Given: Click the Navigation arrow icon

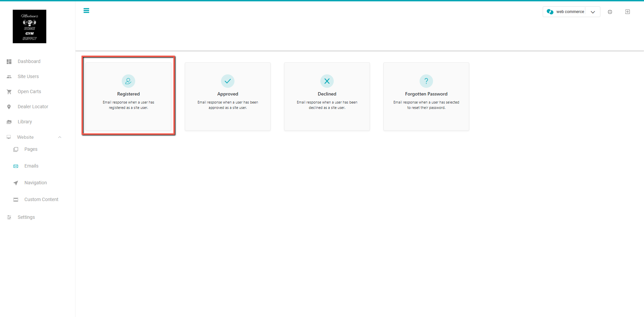Looking at the screenshot, I should pos(16,183).
